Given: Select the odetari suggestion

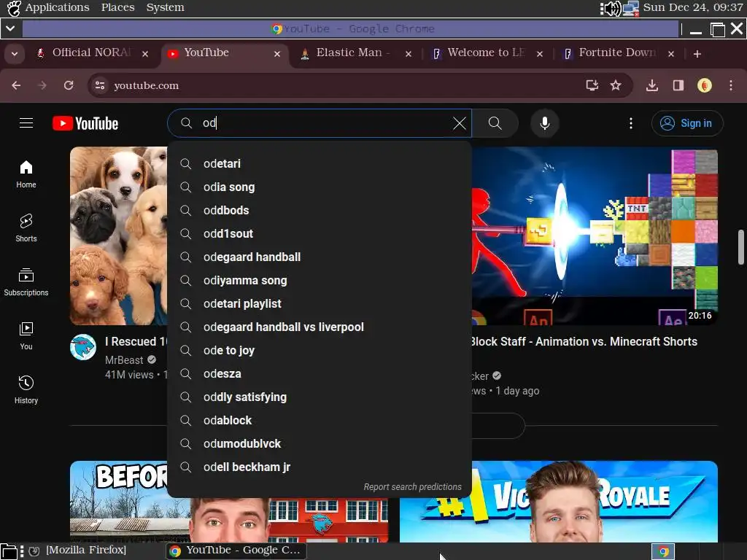Looking at the screenshot, I should click(320, 164).
